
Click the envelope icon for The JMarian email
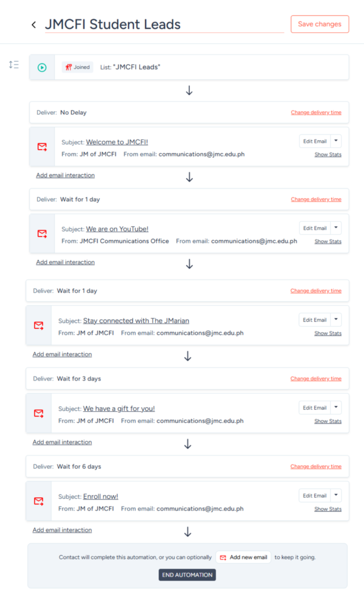[39, 325]
